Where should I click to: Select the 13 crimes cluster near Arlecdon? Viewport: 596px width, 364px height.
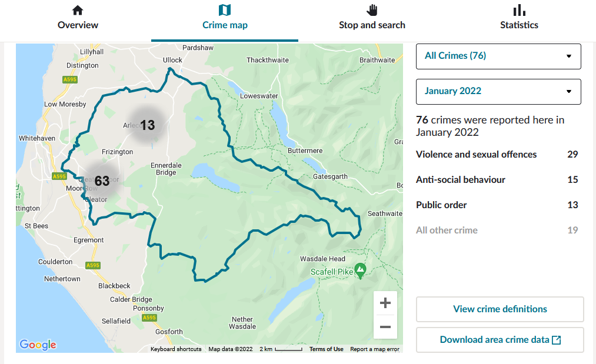[148, 125]
